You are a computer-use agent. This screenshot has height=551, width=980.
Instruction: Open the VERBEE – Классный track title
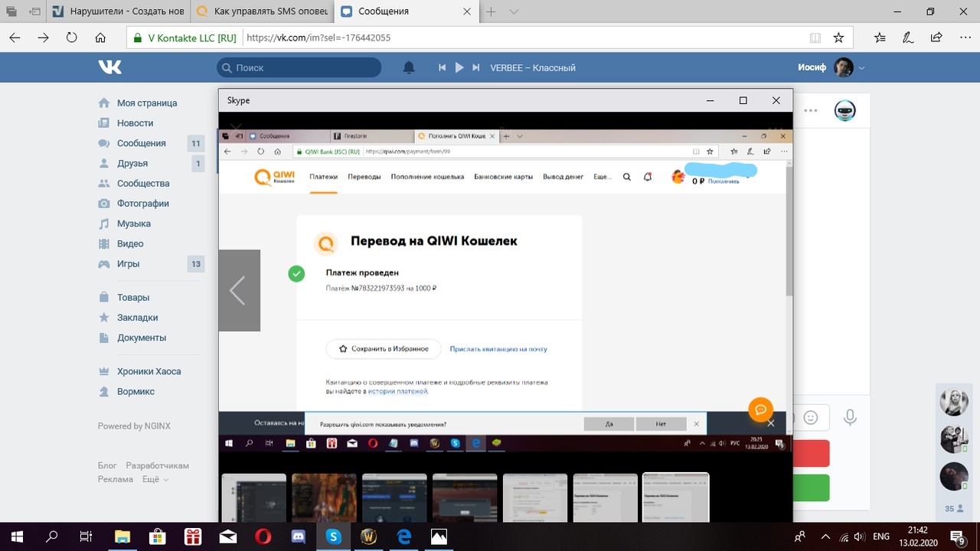(x=533, y=67)
